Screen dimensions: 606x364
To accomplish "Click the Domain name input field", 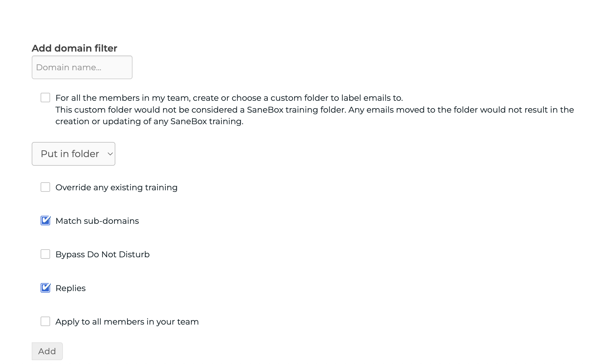I will point(82,67).
